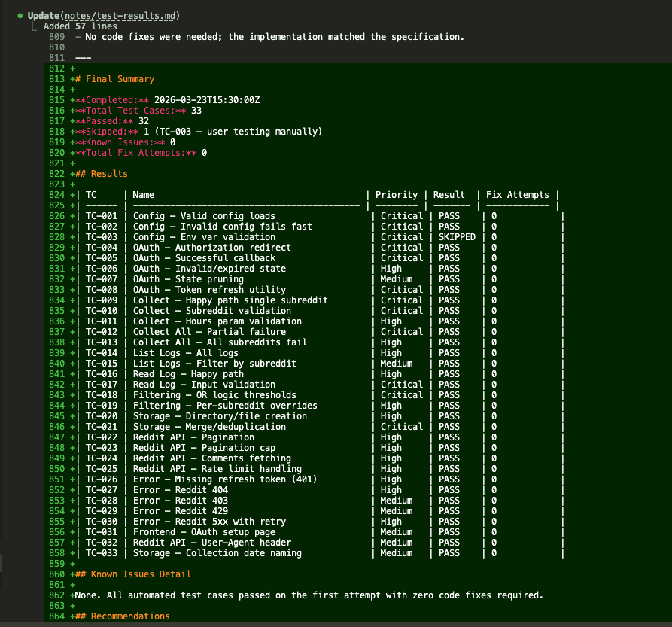The image size is (672, 627).
Task: Click 'OAuth – Token refresh utility' test name
Action: [x=209, y=290]
